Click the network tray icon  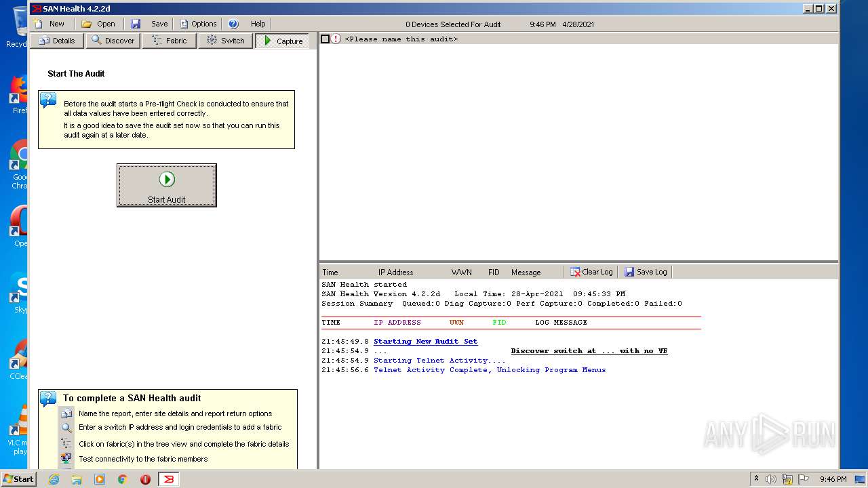787,479
